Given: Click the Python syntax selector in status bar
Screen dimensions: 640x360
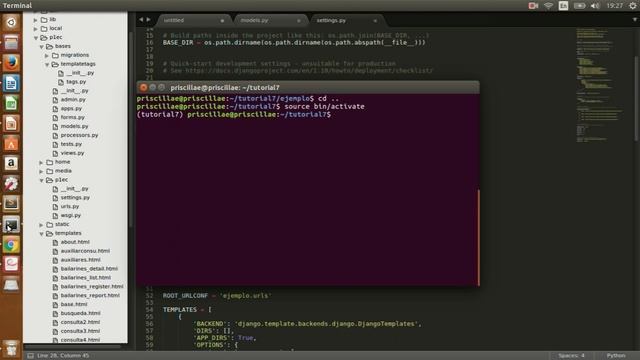Looking at the screenshot, I should (616, 356).
